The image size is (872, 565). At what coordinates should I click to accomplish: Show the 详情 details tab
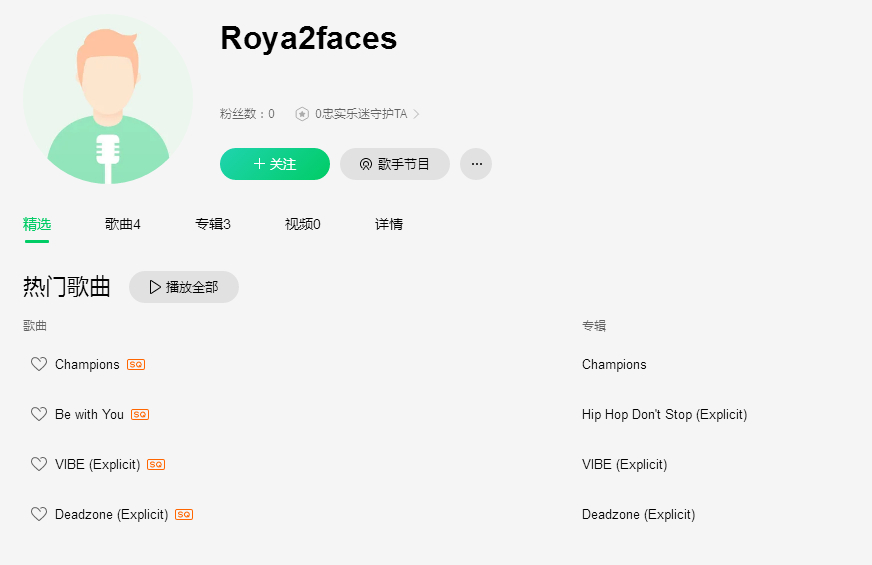click(x=389, y=224)
